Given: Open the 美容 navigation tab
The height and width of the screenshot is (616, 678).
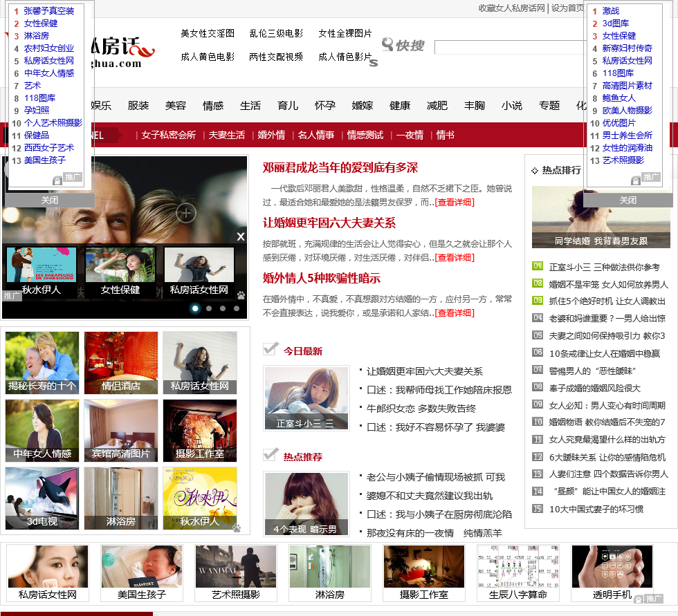Looking at the screenshot, I should click(x=176, y=105).
